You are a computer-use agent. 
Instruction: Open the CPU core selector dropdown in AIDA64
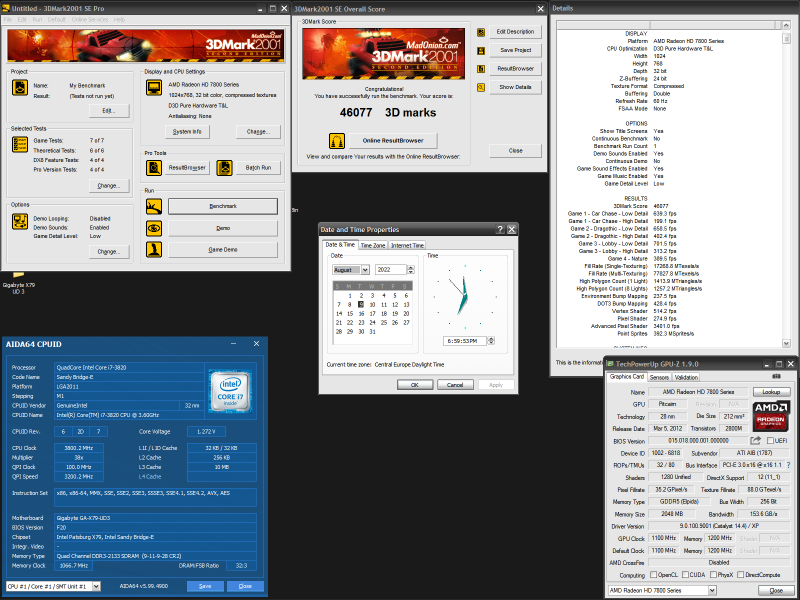96,586
